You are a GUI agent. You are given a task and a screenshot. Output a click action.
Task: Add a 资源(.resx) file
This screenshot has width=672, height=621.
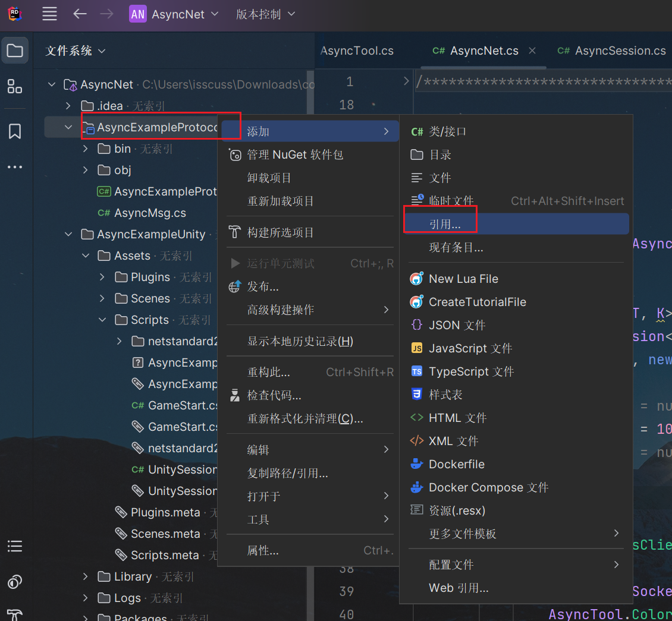[x=516, y=510]
